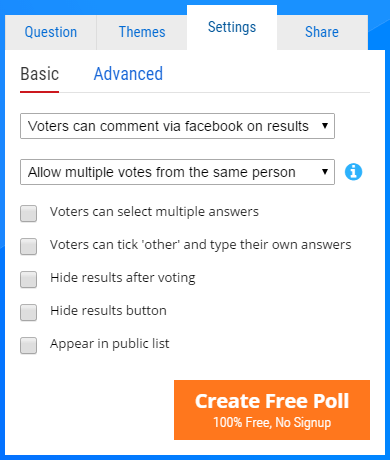Tick the 'other' own answers checkbox
This screenshot has width=390, height=460.
[28, 246]
